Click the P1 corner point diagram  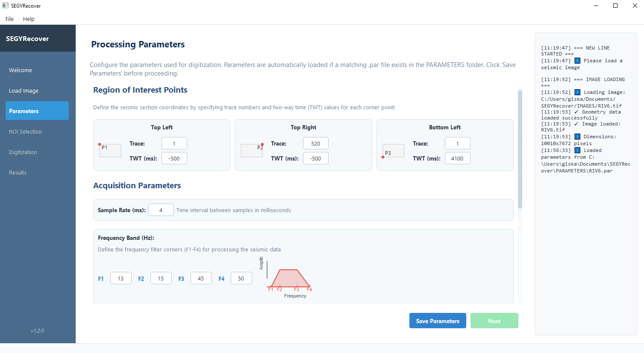(110, 150)
